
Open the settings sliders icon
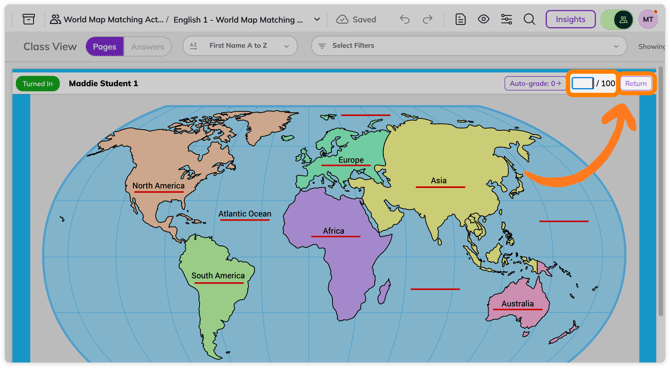[x=506, y=19]
